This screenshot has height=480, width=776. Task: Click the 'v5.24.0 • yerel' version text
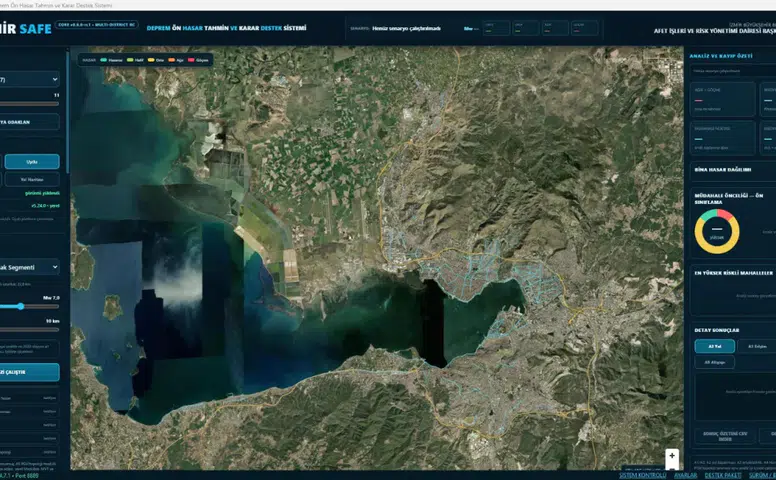coord(45,205)
